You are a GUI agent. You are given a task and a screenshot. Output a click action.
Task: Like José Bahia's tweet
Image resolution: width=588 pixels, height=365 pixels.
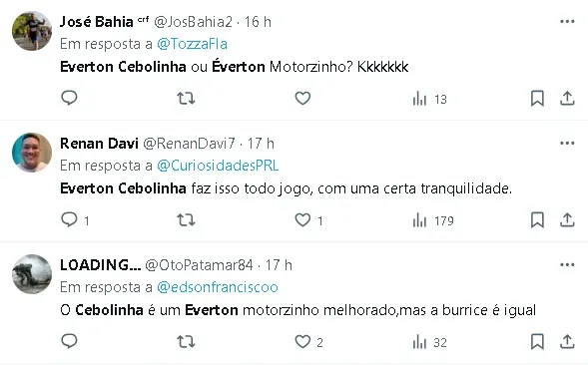(x=302, y=99)
